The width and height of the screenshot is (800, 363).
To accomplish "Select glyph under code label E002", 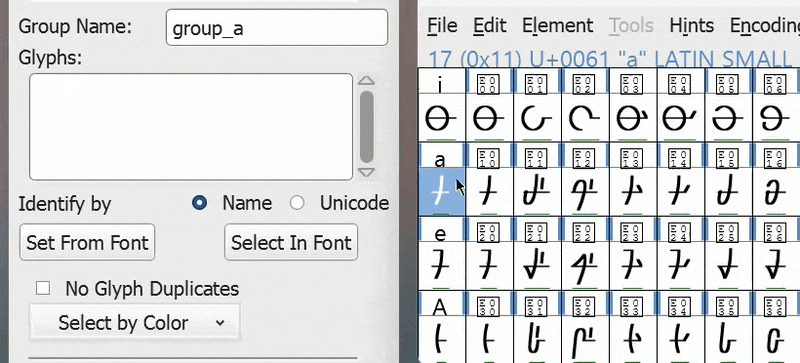I will coord(585,118).
